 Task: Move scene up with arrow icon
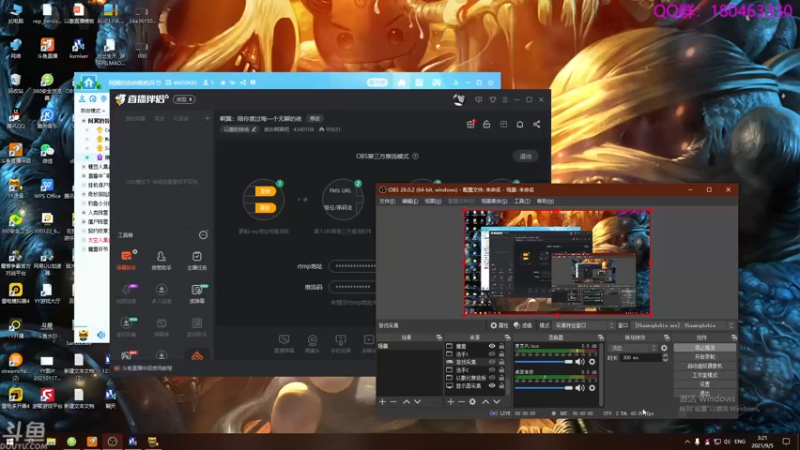(x=406, y=402)
